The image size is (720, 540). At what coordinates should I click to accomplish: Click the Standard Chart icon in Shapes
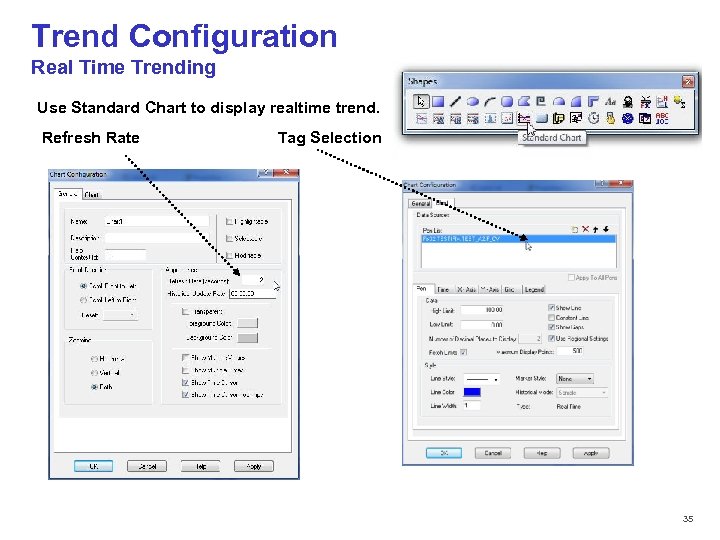[x=524, y=118]
